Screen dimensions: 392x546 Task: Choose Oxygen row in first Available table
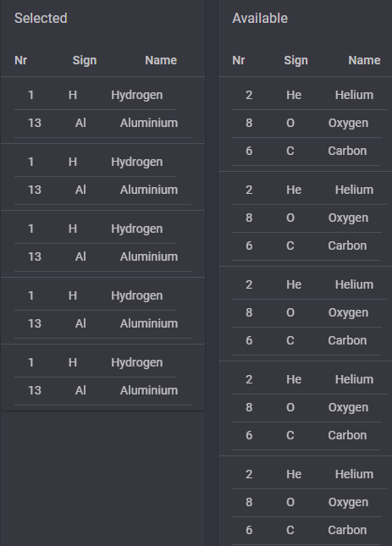click(306, 124)
